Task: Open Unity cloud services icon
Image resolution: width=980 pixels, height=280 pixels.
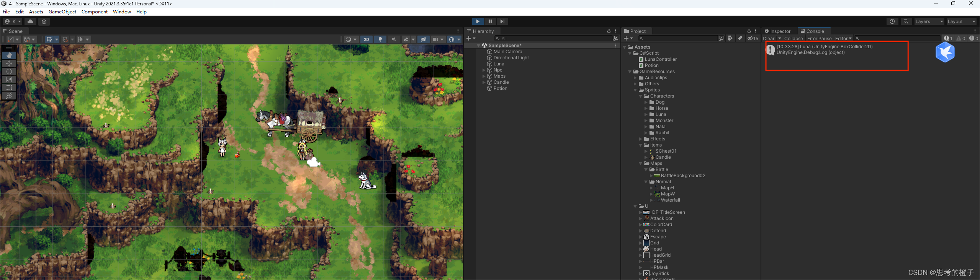Action: tap(30, 21)
